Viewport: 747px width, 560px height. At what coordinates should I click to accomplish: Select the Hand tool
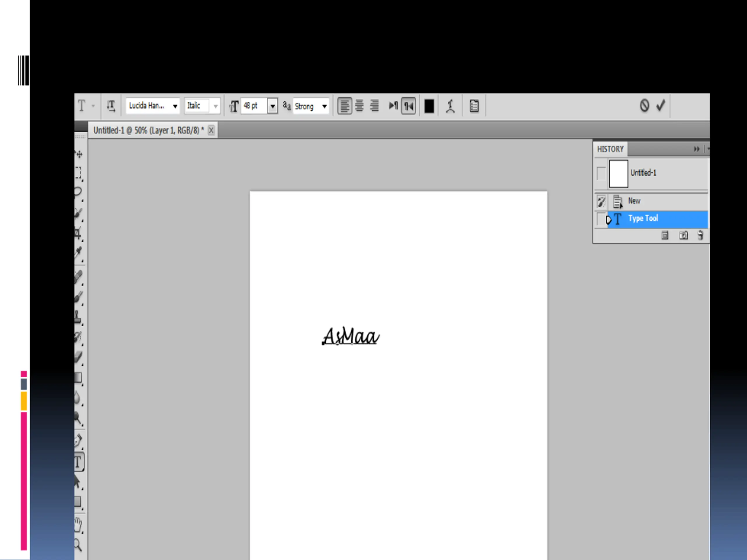[79, 525]
